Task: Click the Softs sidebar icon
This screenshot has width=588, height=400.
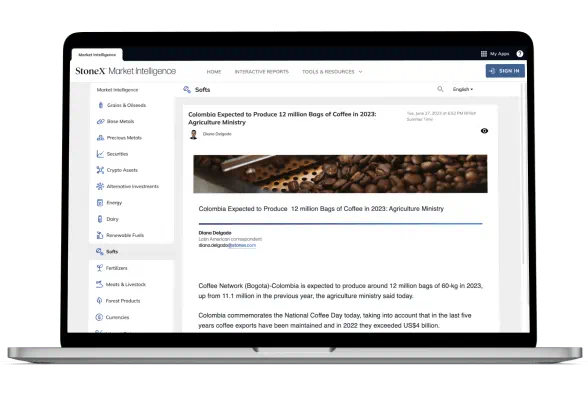Action: pyautogui.click(x=99, y=252)
